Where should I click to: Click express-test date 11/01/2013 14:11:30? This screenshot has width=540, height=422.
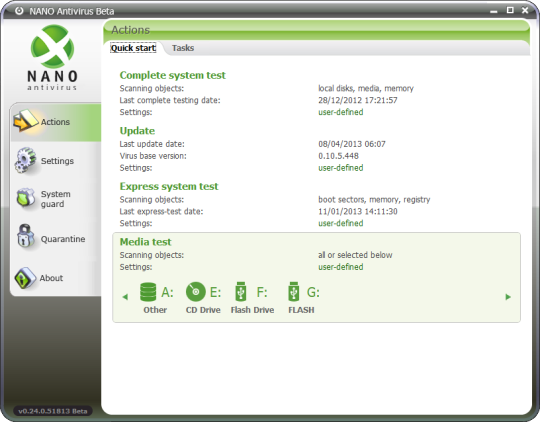pos(358,212)
